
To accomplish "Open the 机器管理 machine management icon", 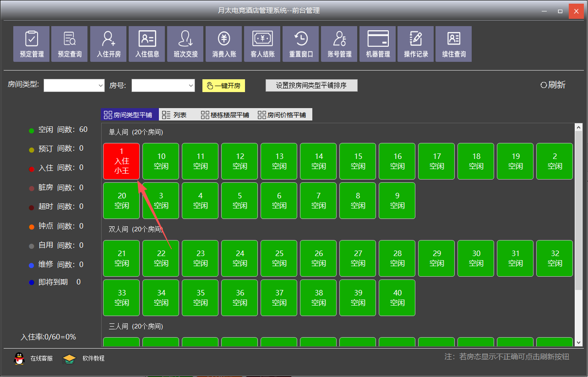I will 378,44.
